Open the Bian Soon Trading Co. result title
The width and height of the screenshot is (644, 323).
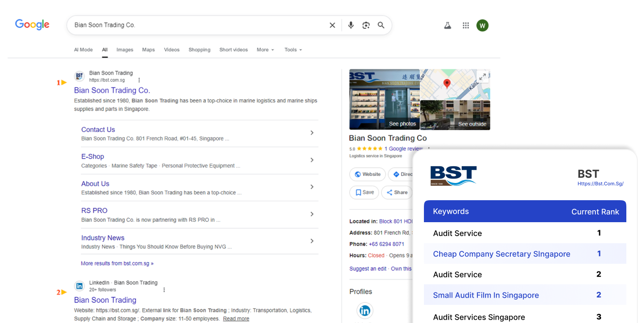coord(112,90)
